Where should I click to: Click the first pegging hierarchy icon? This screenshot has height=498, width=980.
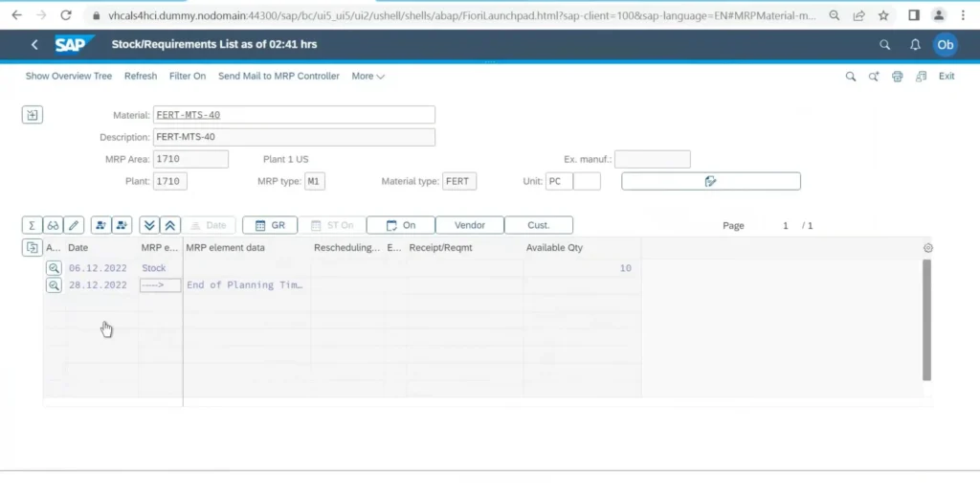point(100,225)
